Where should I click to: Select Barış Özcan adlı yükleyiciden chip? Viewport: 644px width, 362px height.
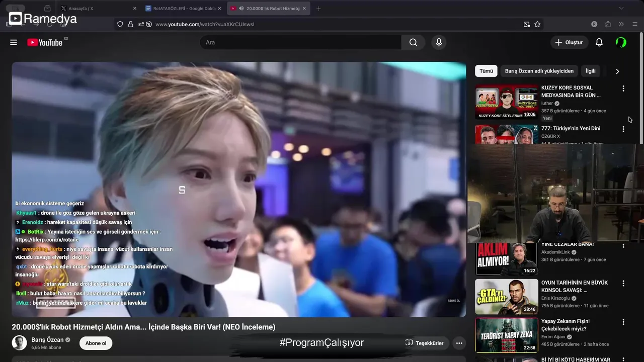(539, 71)
